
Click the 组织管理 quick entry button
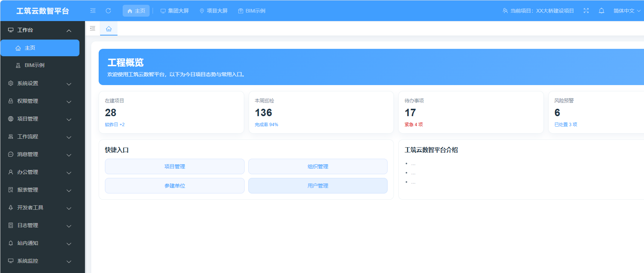(318, 166)
